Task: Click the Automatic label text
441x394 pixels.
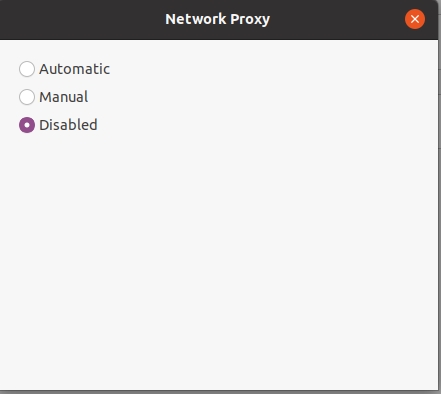Action: pos(74,69)
